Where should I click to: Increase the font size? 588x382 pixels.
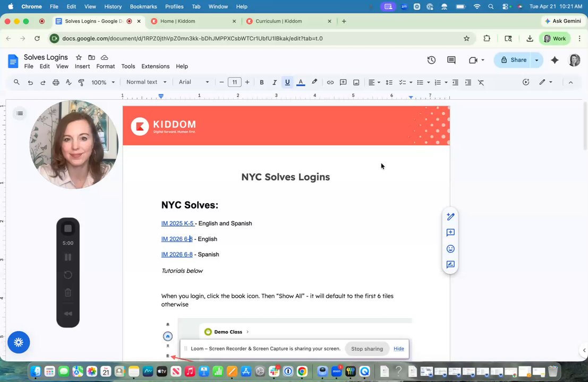(247, 82)
